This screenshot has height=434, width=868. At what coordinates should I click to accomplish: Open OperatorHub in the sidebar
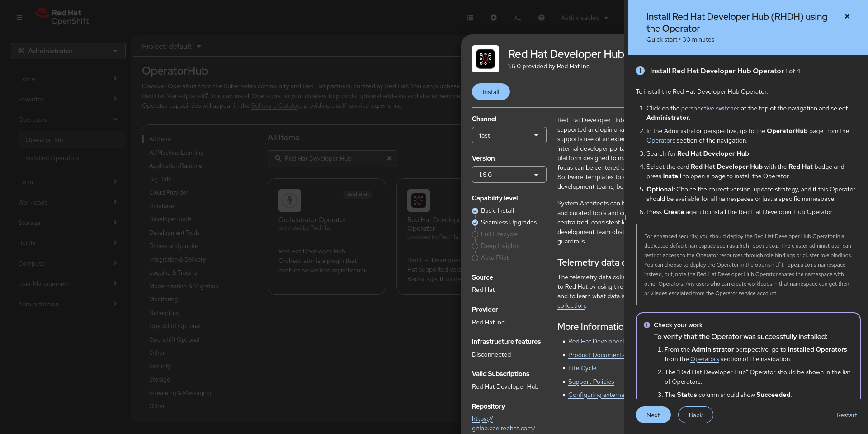click(x=72, y=140)
